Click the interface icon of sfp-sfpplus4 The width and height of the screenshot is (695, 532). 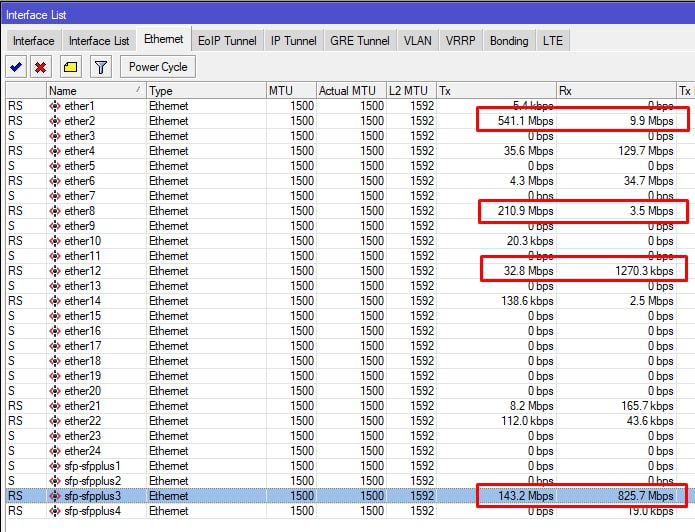point(55,511)
